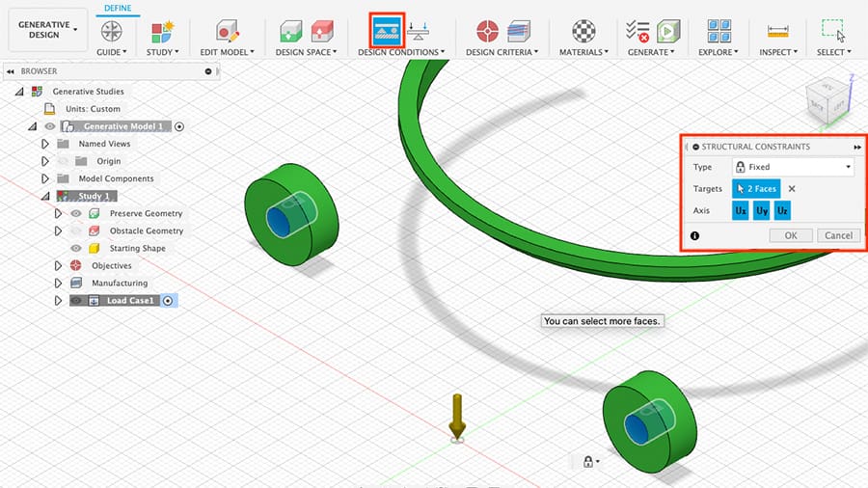Click the browser panel options dot
Screen dimensions: 868x488
pos(208,71)
